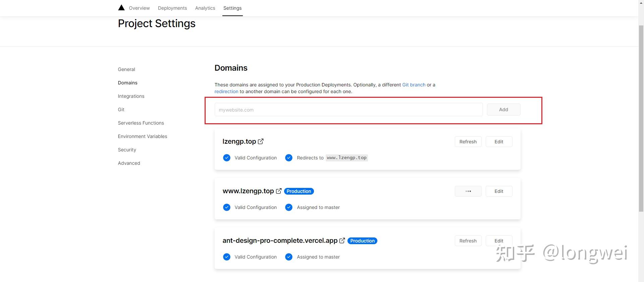Focus the mywebsite.com domain input field
The height and width of the screenshot is (282, 644).
point(348,110)
